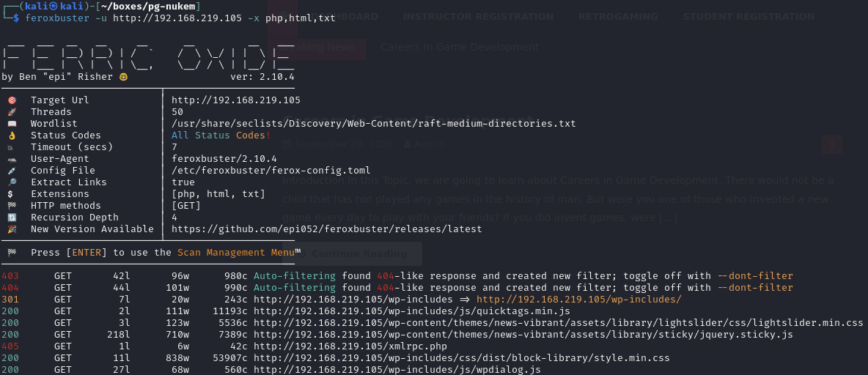Click the syringe icon next to Config File
This screenshot has width=868, height=375.
pos(12,171)
